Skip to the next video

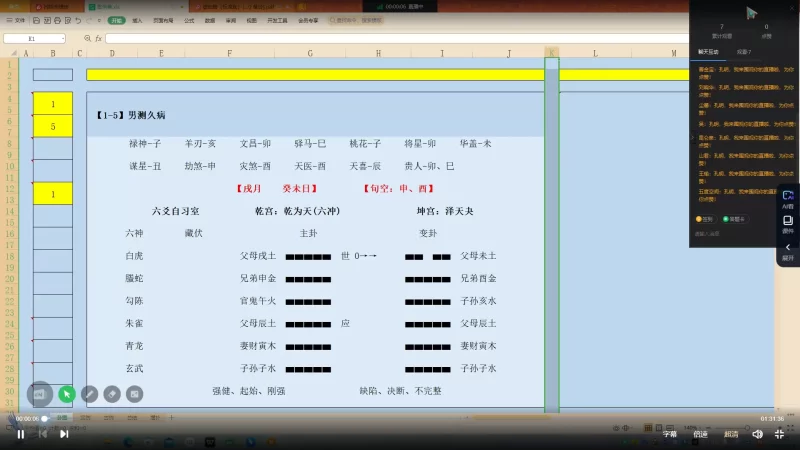pos(63,434)
